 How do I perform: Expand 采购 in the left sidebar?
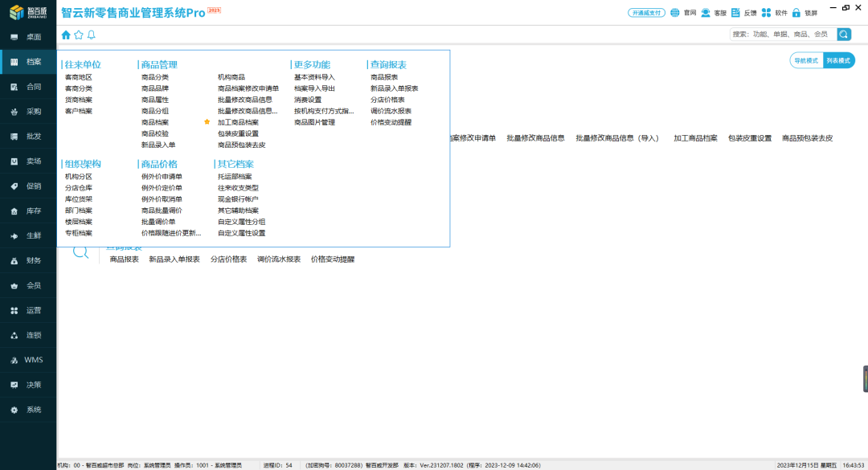point(28,112)
